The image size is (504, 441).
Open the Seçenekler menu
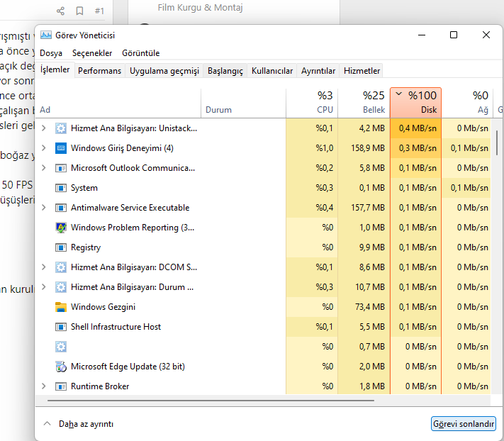(x=92, y=53)
